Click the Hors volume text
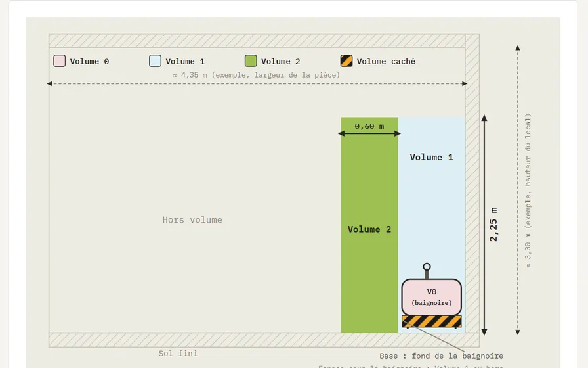 tap(192, 219)
